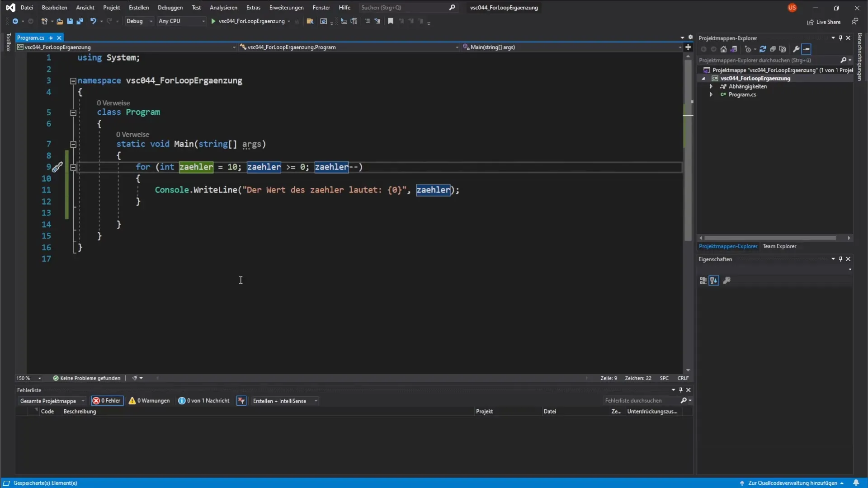Viewport: 868px width, 488px height.
Task: Open the Erstellen + IntelliSense dropdown
Action: tap(285, 401)
